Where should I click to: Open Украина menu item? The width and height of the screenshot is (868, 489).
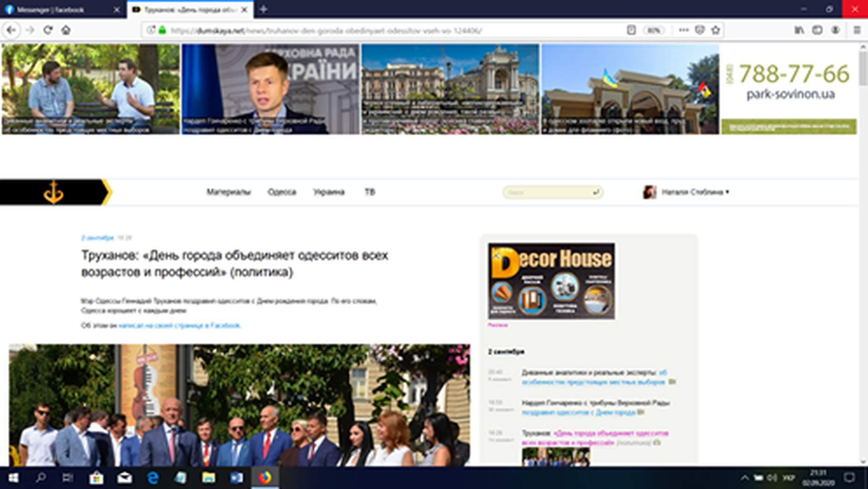click(329, 192)
